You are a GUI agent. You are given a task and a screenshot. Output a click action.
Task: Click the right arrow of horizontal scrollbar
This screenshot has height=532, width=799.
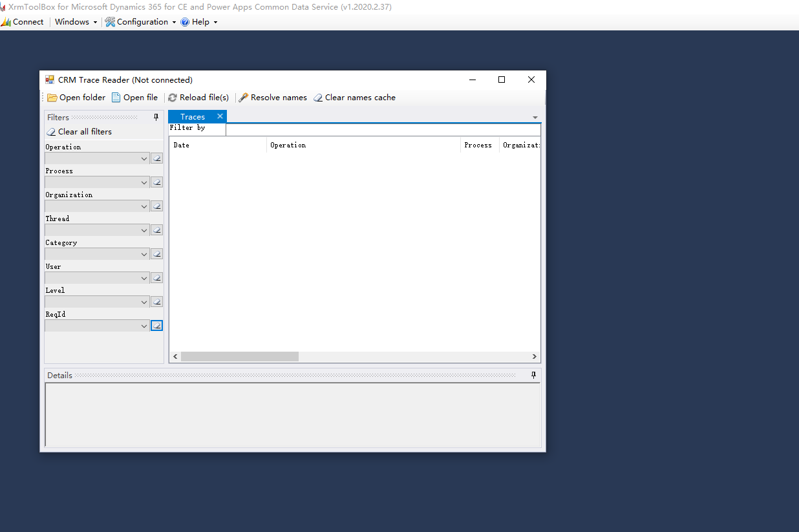click(535, 357)
